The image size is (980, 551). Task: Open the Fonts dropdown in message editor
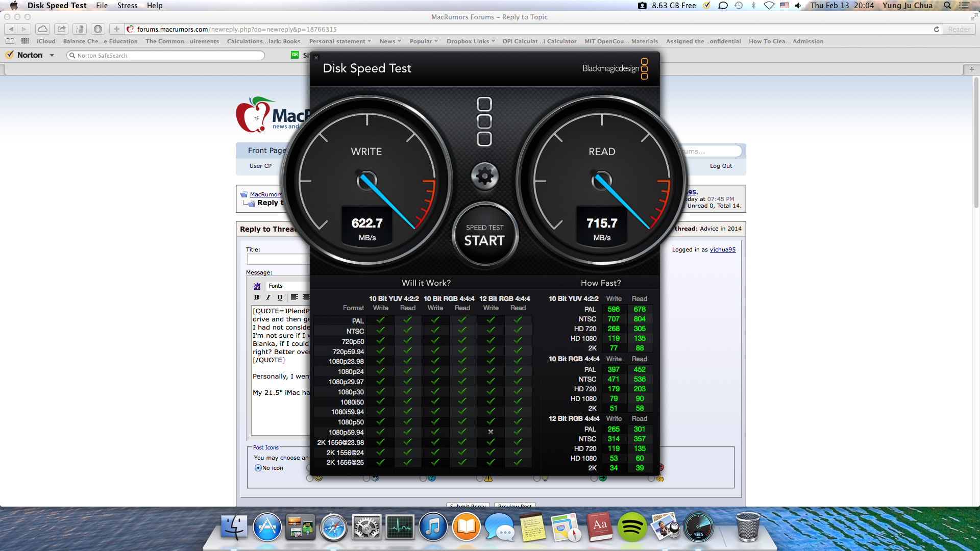pyautogui.click(x=287, y=286)
